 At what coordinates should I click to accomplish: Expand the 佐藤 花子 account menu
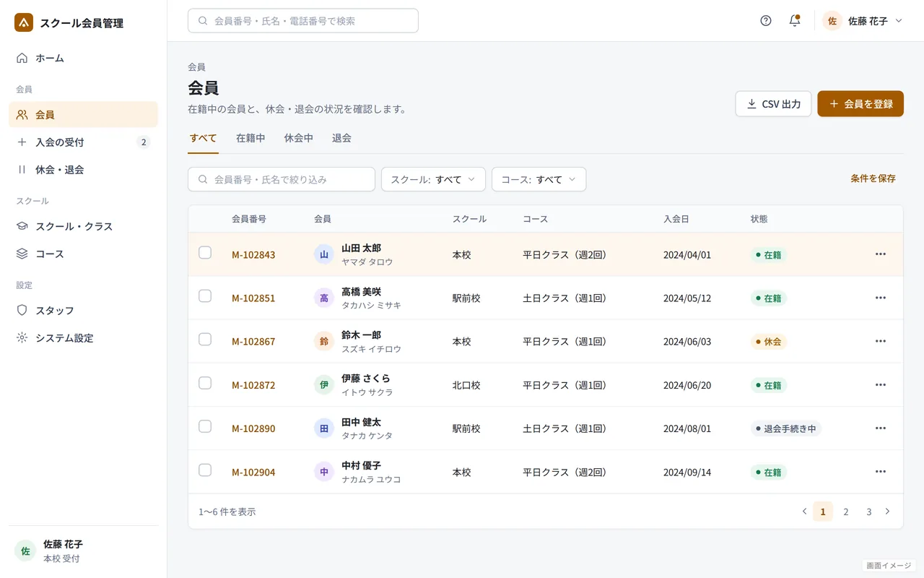pyautogui.click(x=863, y=21)
